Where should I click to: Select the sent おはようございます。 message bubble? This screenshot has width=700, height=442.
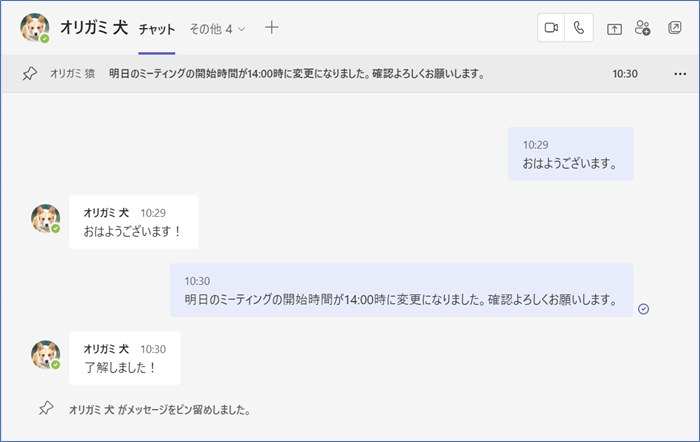pos(570,154)
